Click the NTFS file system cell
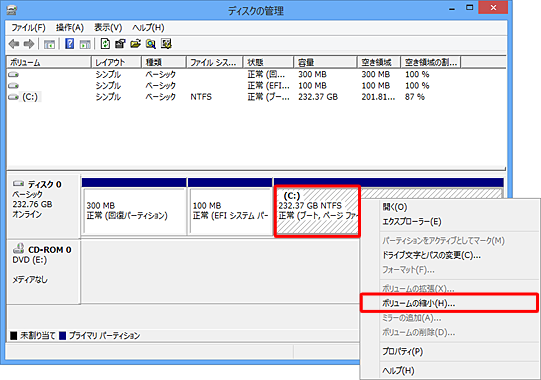Screen dimensions: 541x380 [201, 97]
